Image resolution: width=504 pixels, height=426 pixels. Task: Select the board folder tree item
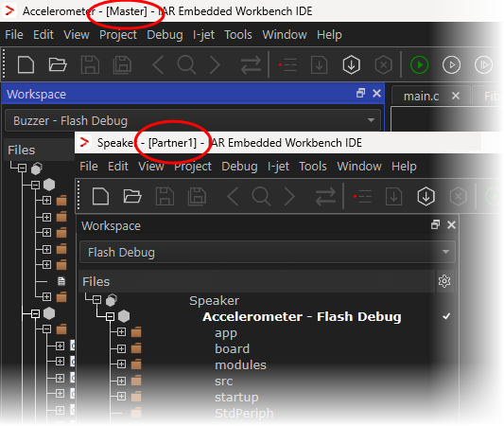(x=232, y=348)
